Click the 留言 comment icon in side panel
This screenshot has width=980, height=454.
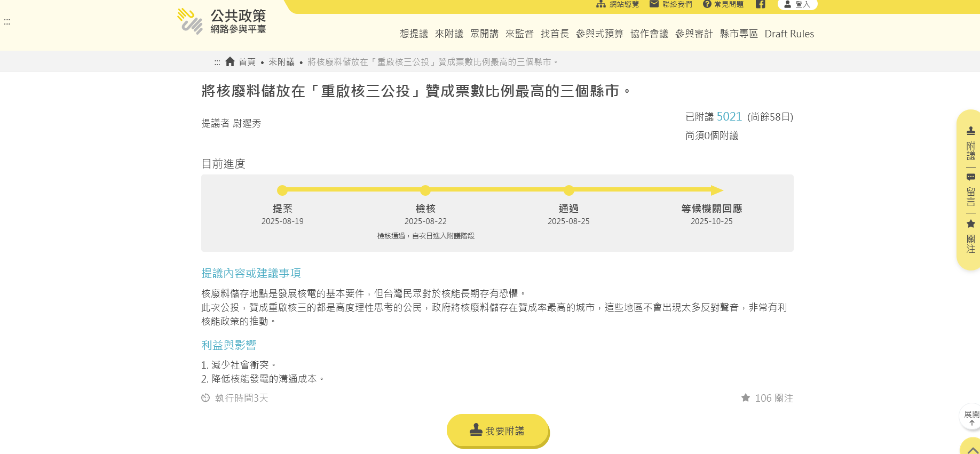971,177
